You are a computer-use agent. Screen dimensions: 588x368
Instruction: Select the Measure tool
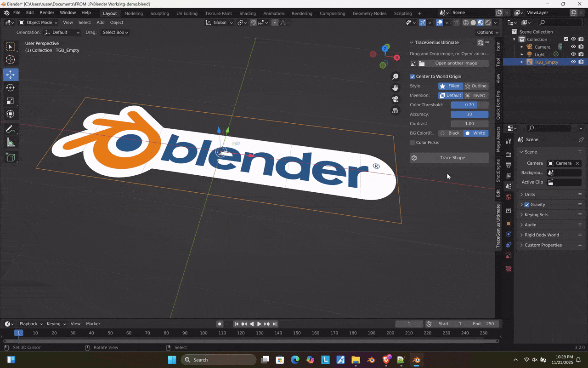10,143
